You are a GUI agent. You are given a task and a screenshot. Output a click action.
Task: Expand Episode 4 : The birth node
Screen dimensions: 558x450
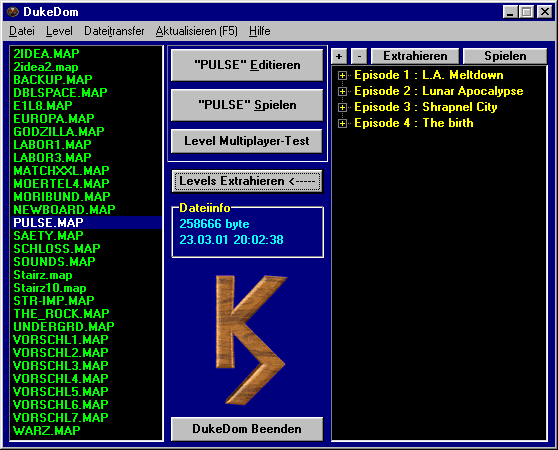pyautogui.click(x=342, y=123)
